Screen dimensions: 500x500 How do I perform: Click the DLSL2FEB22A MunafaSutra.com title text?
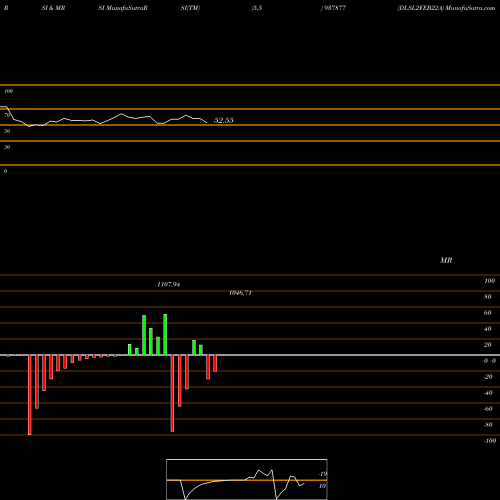pyautogui.click(x=446, y=8)
